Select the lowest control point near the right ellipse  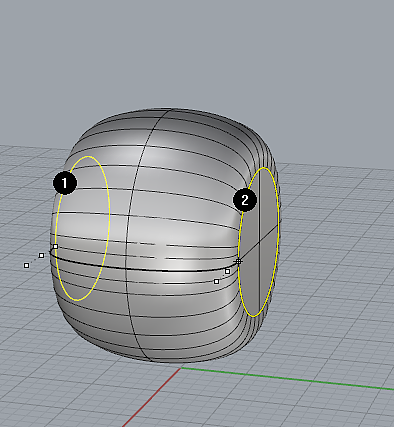point(216,282)
